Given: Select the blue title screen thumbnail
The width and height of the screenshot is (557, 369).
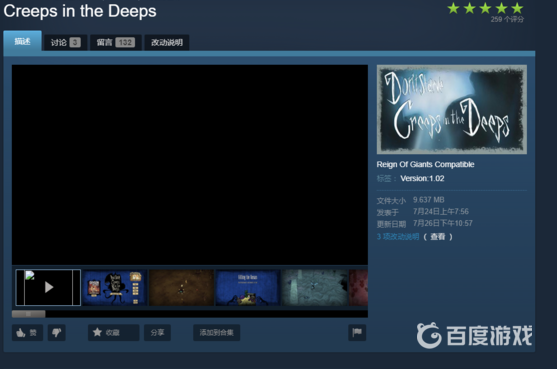Looking at the screenshot, I should pos(248,287).
